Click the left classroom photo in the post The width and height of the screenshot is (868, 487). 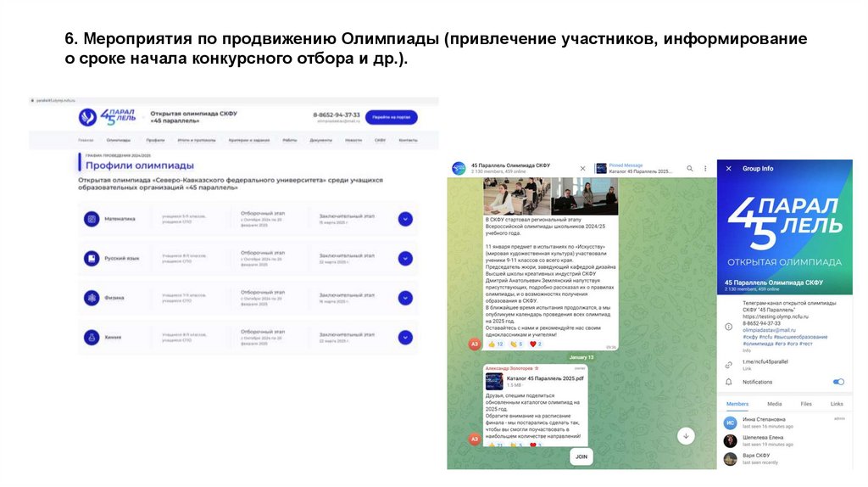tap(517, 196)
